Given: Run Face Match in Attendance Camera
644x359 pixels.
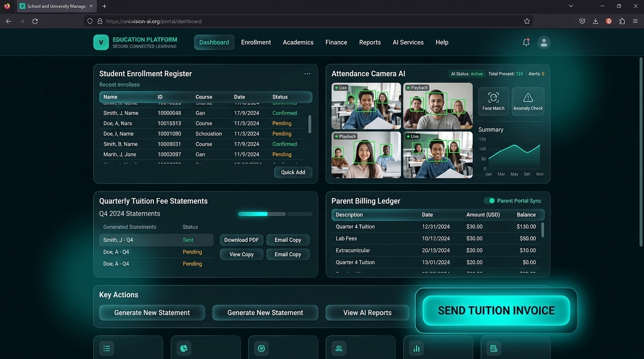Looking at the screenshot, I should pyautogui.click(x=493, y=101).
